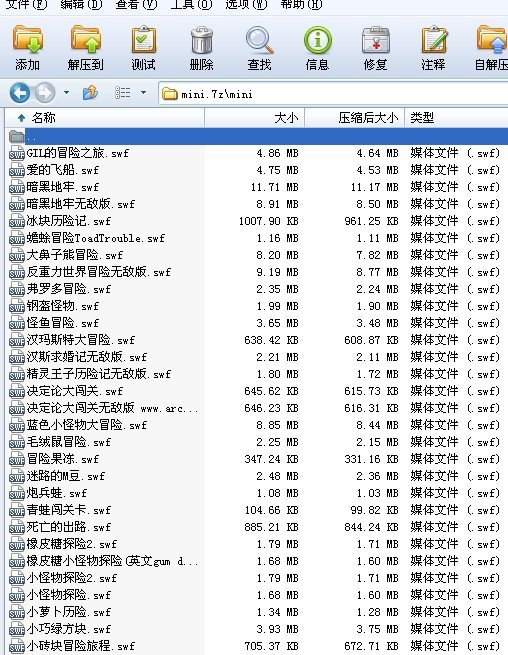Click swf icon of 怪鱼冒险.swf
This screenshot has height=655, width=508.
pos(17,323)
